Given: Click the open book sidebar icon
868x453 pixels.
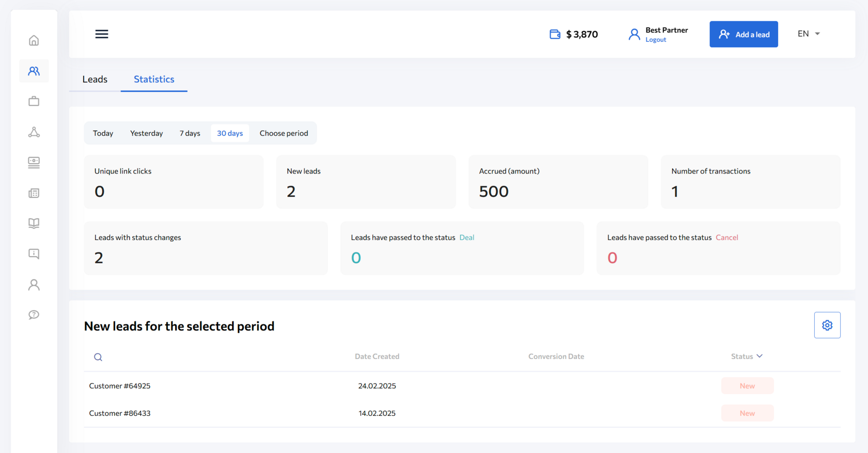Looking at the screenshot, I should [34, 223].
